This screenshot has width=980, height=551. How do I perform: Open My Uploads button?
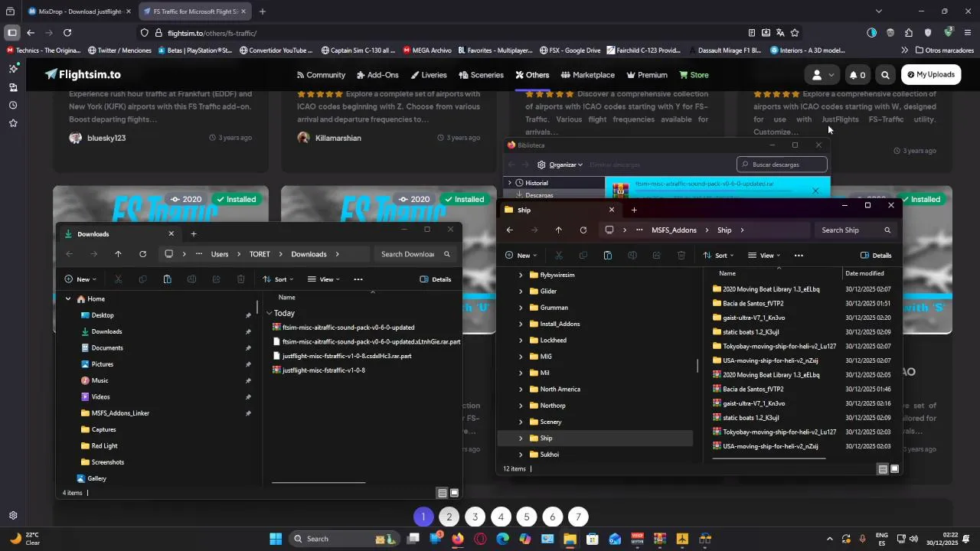[x=930, y=75]
